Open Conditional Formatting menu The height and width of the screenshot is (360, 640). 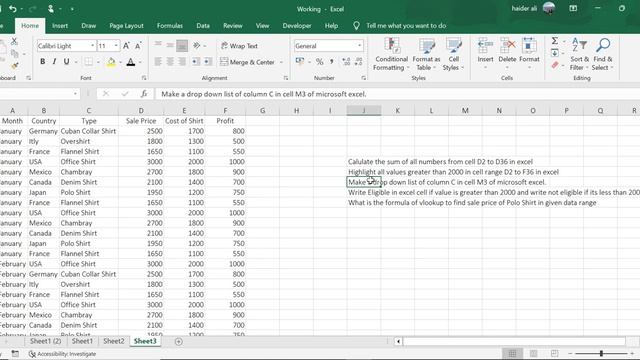(x=391, y=54)
